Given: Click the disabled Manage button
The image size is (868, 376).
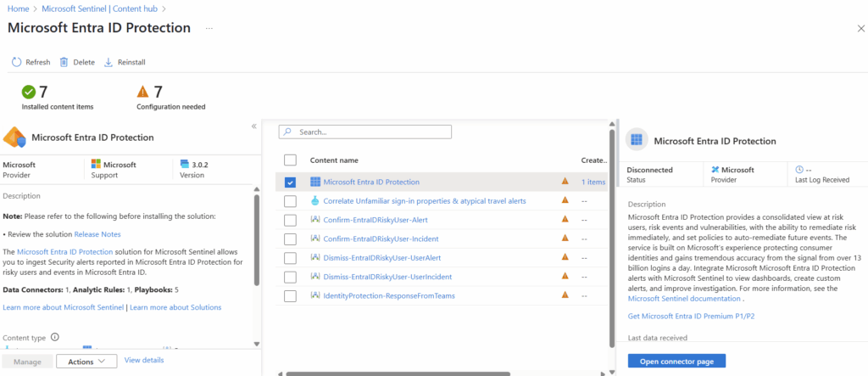Looking at the screenshot, I should click(28, 361).
